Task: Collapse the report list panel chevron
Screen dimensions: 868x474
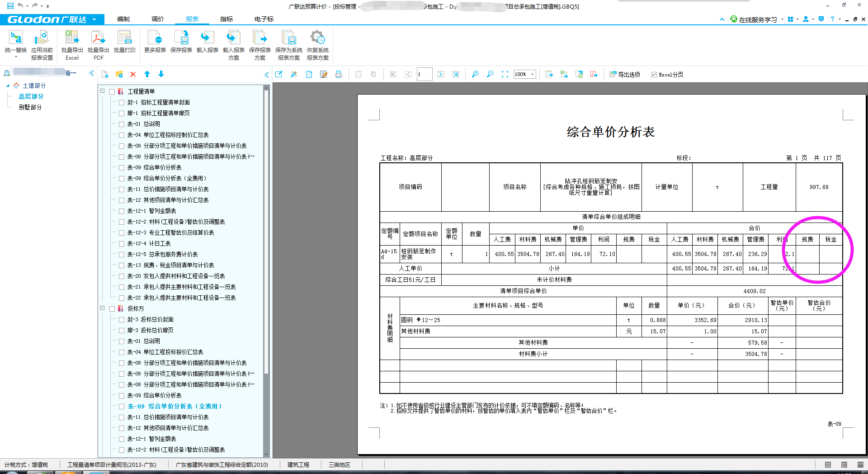Action: [x=266, y=75]
